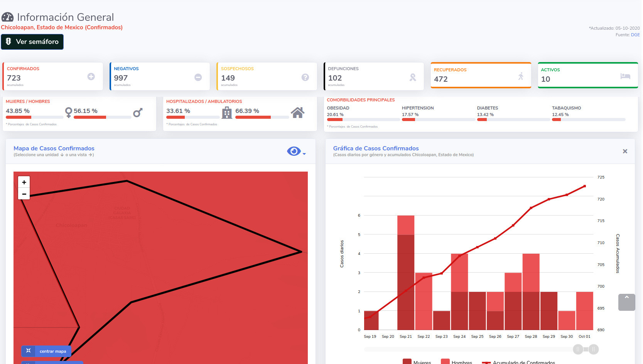Open the dropdown arrow next to eye icon

pos(304,154)
